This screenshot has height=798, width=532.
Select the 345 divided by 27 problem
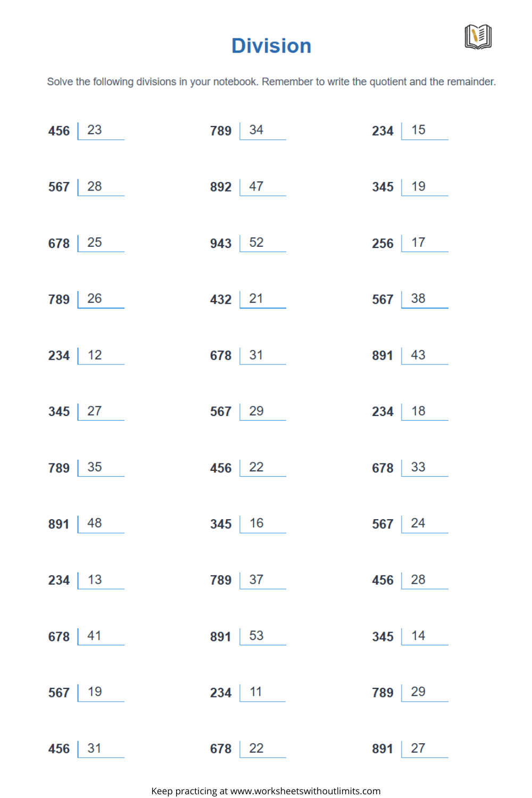click(86, 411)
